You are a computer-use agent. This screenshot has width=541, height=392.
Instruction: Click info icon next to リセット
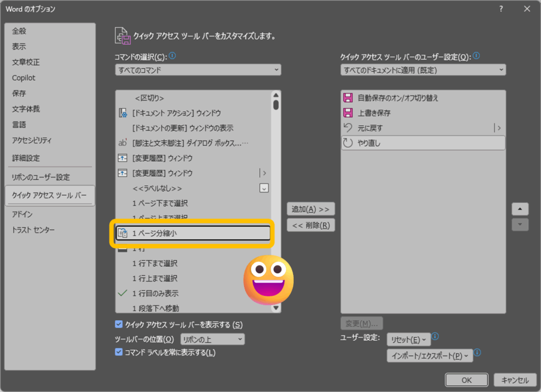[x=435, y=336]
